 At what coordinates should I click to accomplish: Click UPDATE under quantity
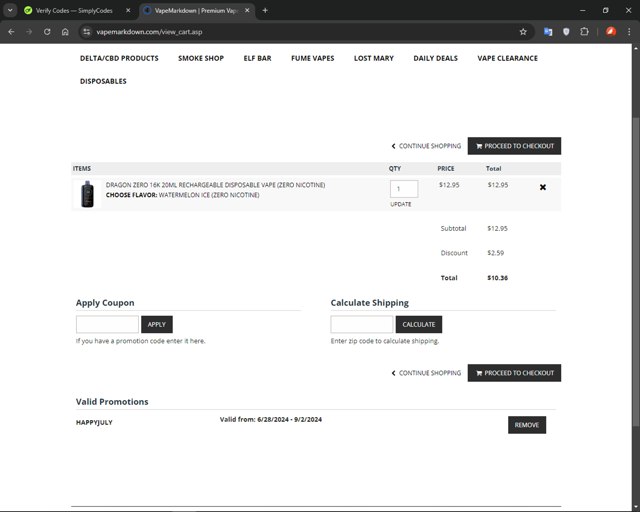(x=401, y=204)
